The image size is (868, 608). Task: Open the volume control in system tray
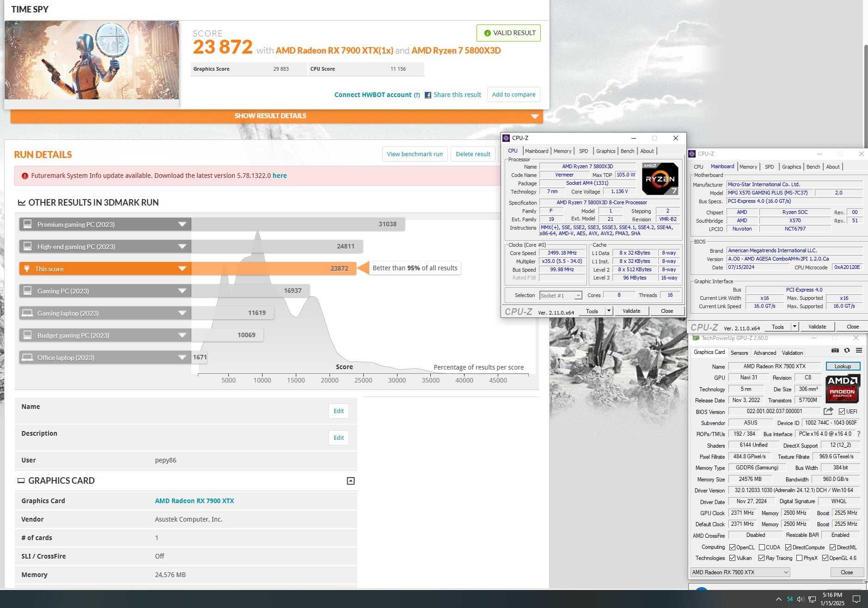coord(801,599)
